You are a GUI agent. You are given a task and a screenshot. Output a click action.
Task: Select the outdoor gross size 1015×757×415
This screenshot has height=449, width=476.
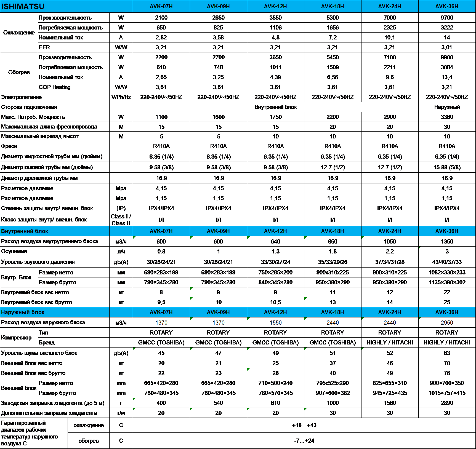[x=447, y=393]
